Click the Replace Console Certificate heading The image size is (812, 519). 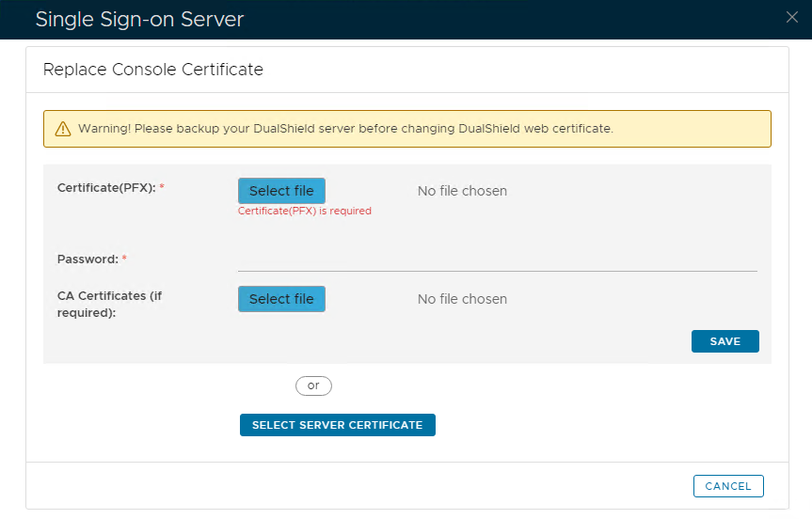pos(153,70)
